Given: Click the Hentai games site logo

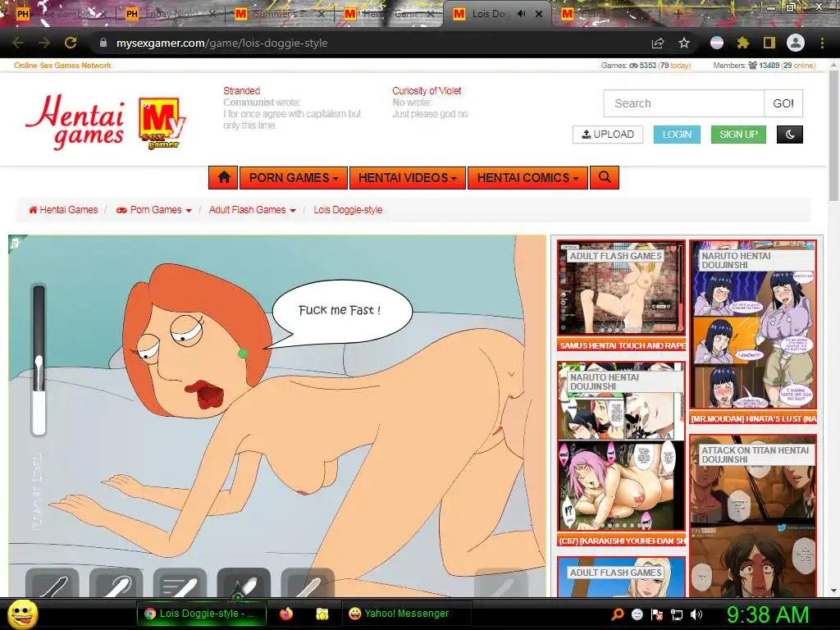Looking at the screenshot, I should 106,122.
